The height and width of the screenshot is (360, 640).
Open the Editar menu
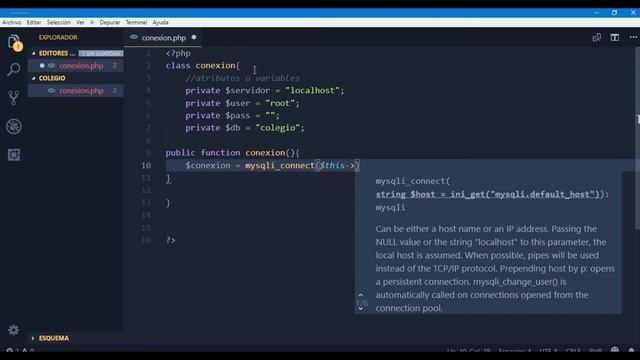point(34,22)
